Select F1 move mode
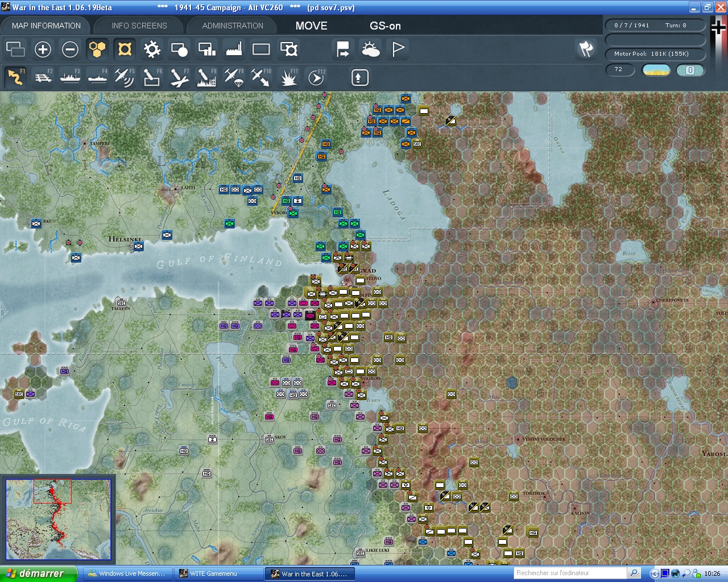The image size is (728, 582). pyautogui.click(x=15, y=77)
